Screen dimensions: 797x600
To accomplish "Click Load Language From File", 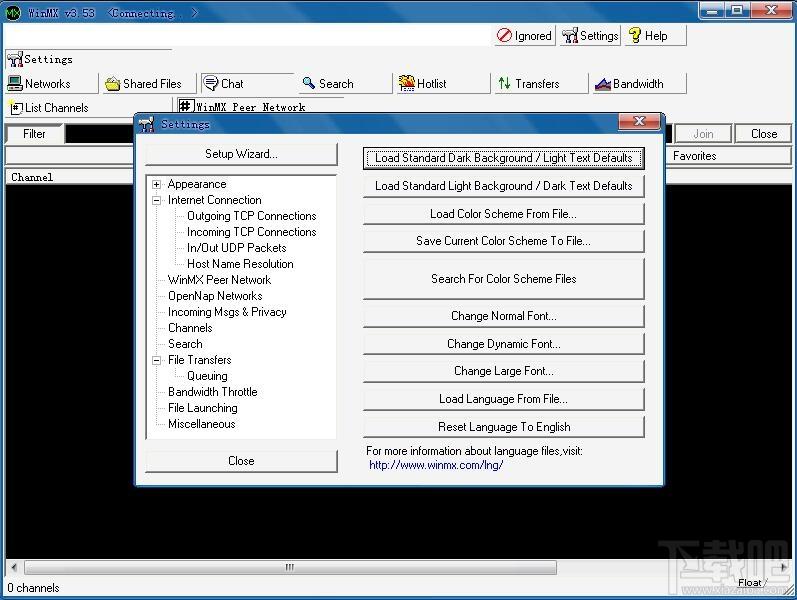I will (x=504, y=399).
